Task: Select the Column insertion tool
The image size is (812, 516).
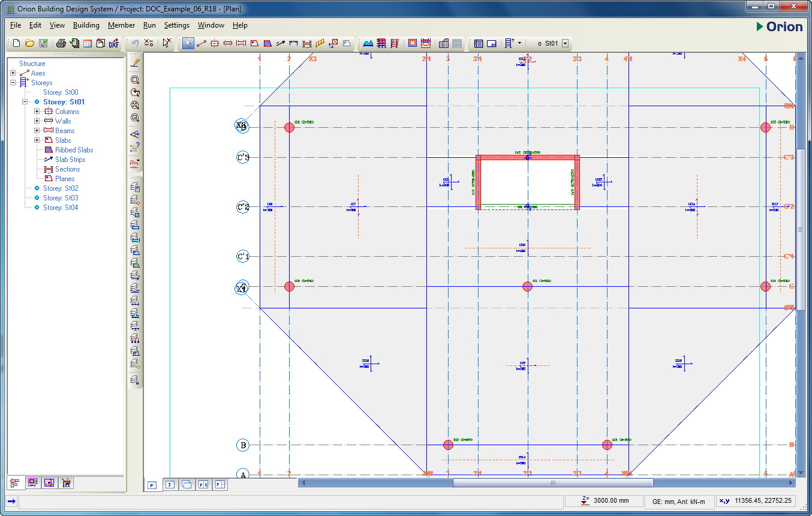Action: click(215, 43)
